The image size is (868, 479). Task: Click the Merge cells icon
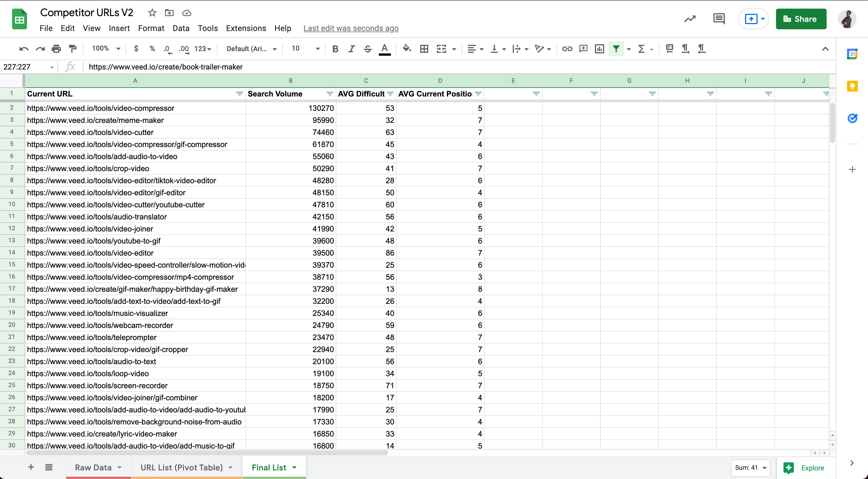[x=441, y=49]
